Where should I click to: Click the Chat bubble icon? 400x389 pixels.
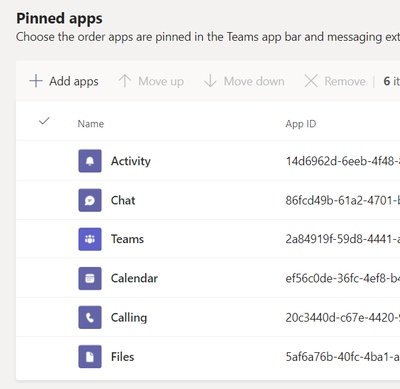click(90, 200)
